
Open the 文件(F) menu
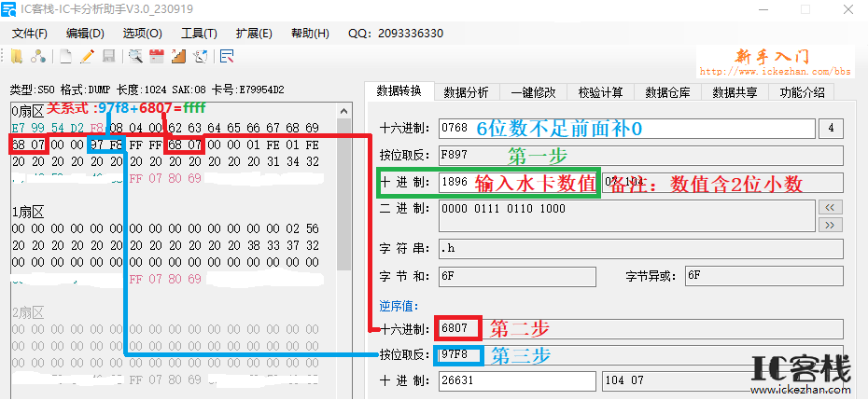pos(30,34)
